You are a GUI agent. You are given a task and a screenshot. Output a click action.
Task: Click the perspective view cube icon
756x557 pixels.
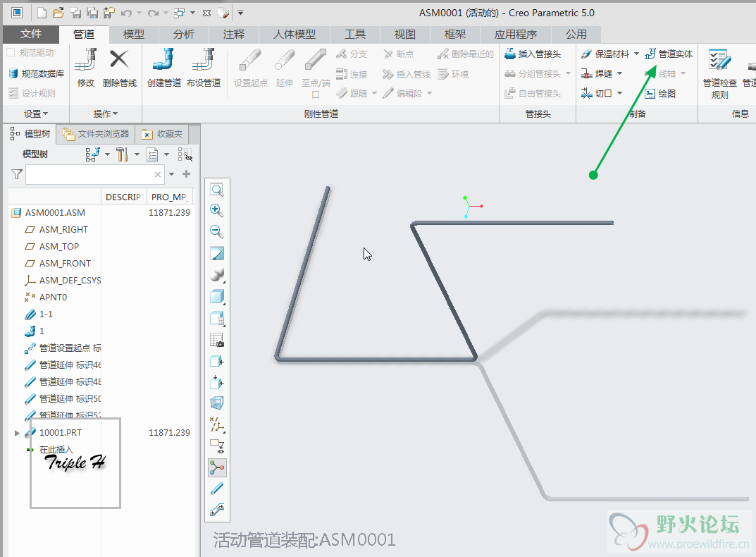click(217, 403)
